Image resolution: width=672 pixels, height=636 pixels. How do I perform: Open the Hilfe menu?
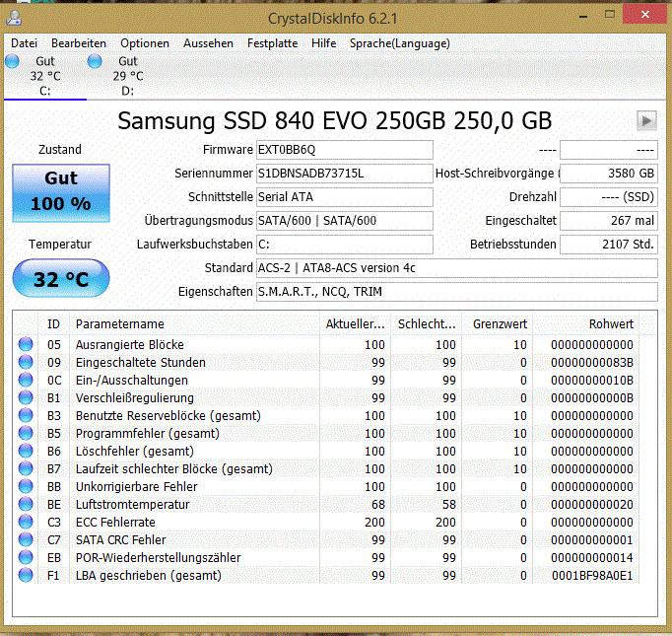click(323, 43)
